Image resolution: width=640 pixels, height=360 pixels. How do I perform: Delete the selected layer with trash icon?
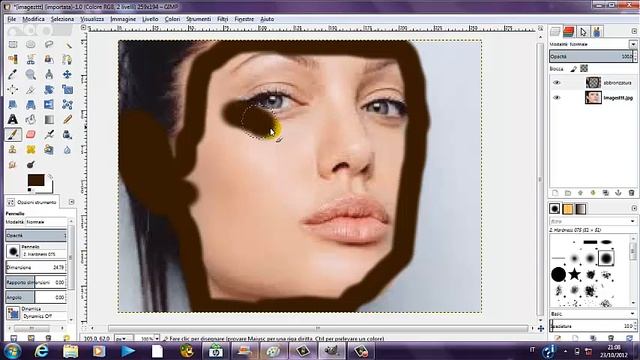631,193
